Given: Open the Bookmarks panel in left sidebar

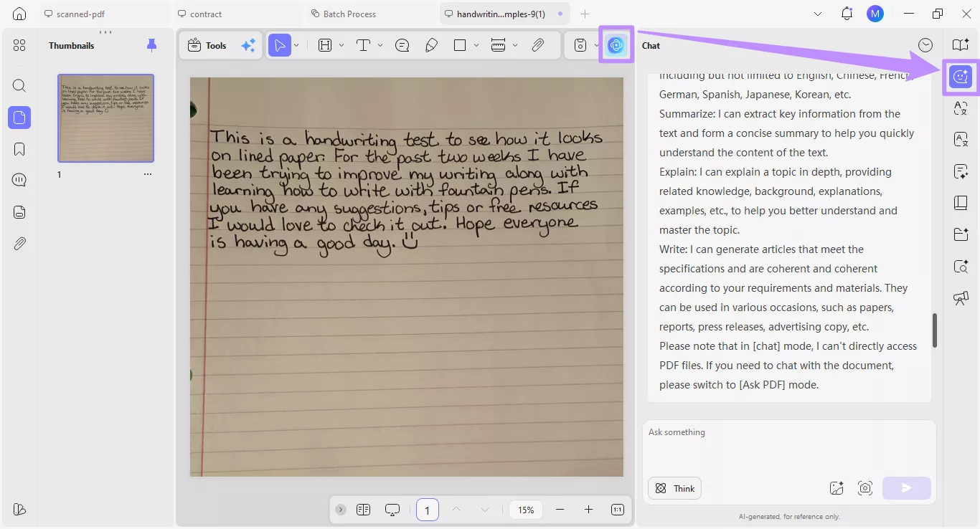Looking at the screenshot, I should click(x=19, y=149).
